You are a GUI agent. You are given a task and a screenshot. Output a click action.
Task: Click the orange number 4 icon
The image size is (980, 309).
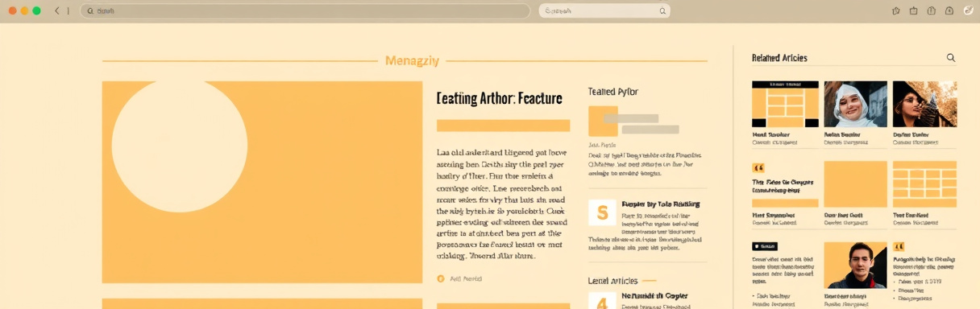click(x=602, y=301)
